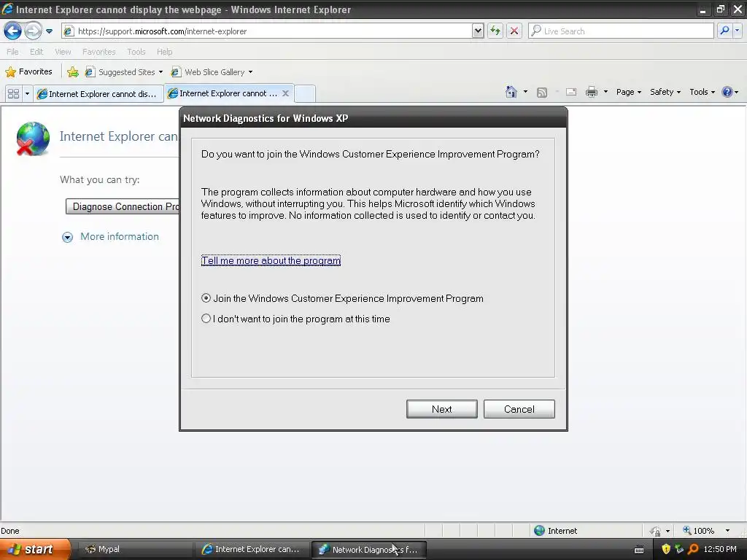Image resolution: width=747 pixels, height=560 pixels.
Task: Click the RSS feeds icon
Action: (542, 93)
